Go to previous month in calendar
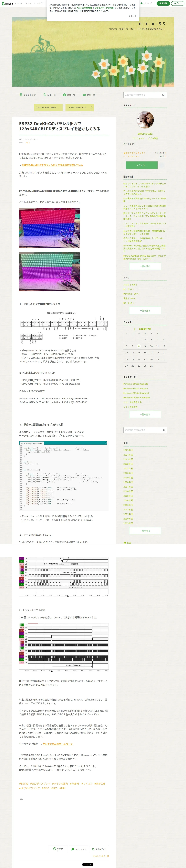This screenshot has width=186, height=868. (x=134, y=329)
